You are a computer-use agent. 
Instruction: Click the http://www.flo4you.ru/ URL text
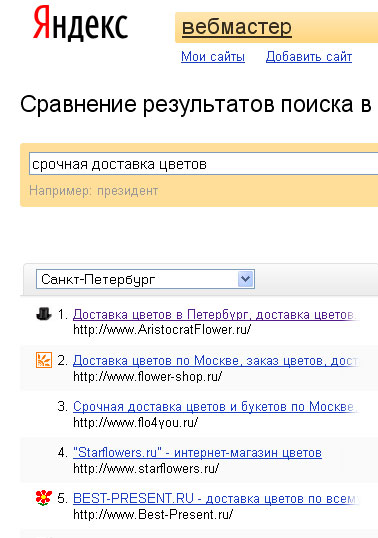tap(135, 422)
